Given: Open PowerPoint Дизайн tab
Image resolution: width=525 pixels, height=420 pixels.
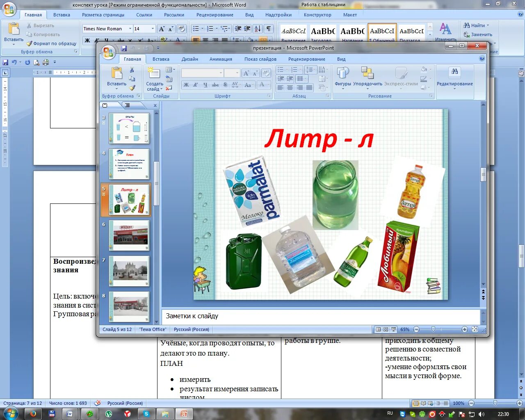Looking at the screenshot, I should point(190,59).
